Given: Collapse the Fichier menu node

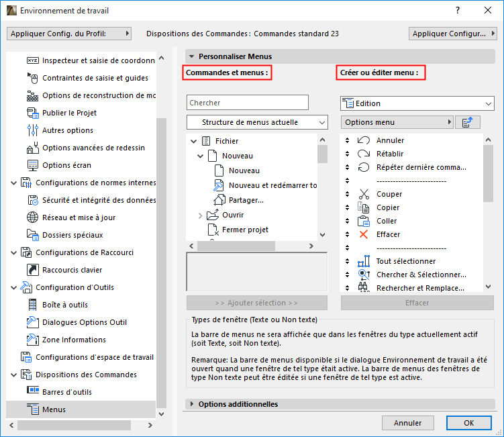Looking at the screenshot, I should click(193, 141).
